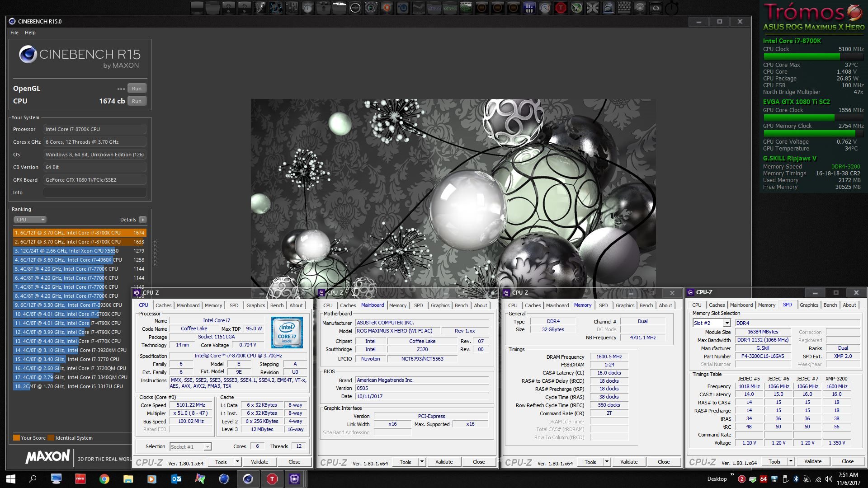The height and width of the screenshot is (488, 868).
Task: Click the GPU Core Clock green bar
Action: coord(813,117)
